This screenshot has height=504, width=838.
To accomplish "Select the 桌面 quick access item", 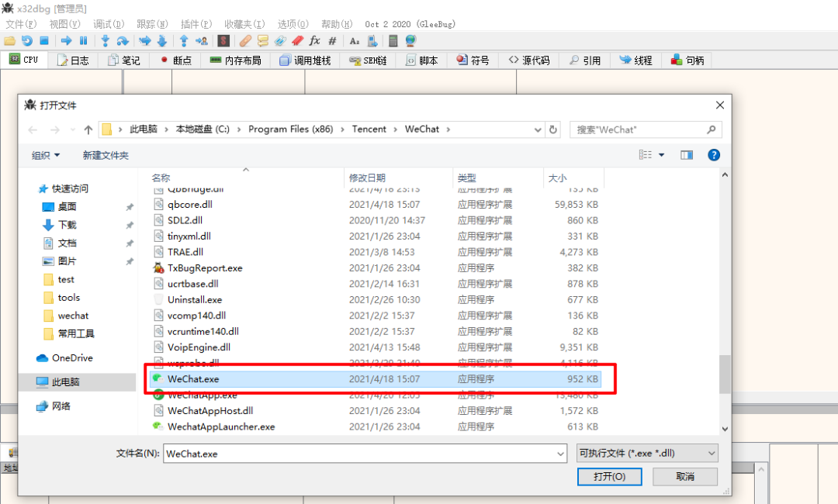I will [68, 206].
